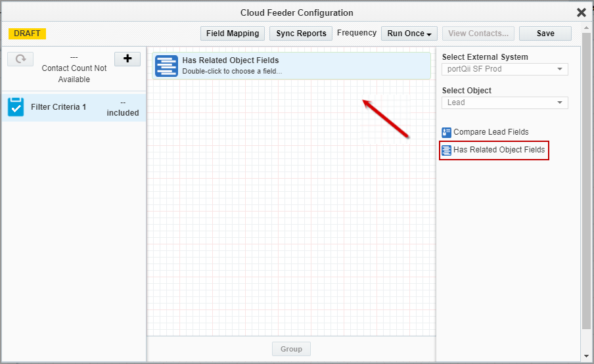Select Compare Lead Fields label
This screenshot has height=364, width=594.
pos(491,132)
